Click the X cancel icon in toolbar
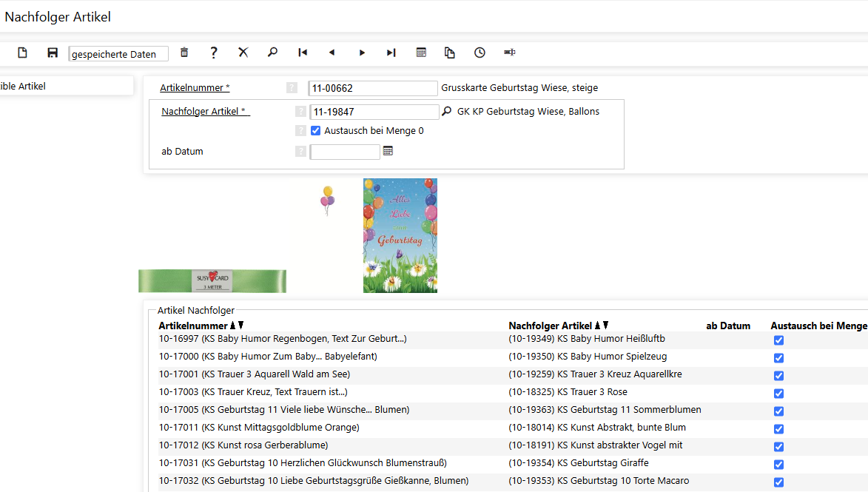This screenshot has width=868, height=492. point(243,53)
